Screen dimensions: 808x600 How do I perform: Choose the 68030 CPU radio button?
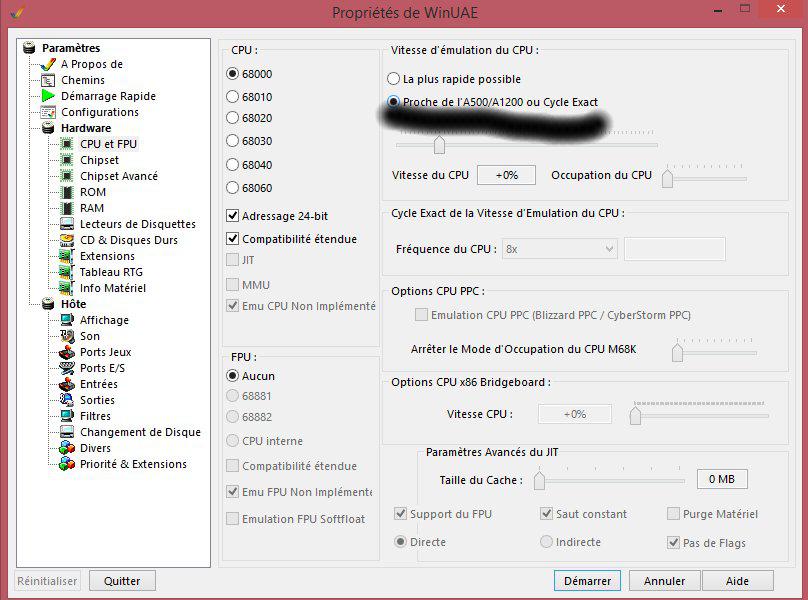(232, 141)
